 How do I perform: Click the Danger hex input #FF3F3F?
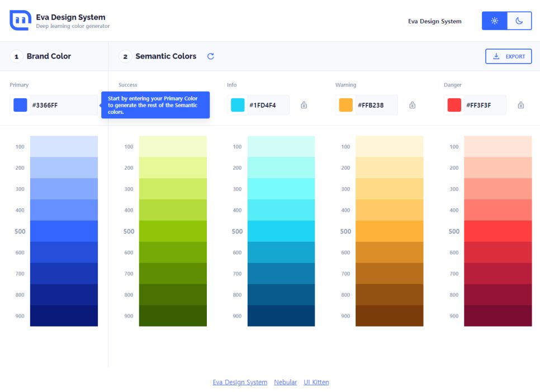(485, 105)
